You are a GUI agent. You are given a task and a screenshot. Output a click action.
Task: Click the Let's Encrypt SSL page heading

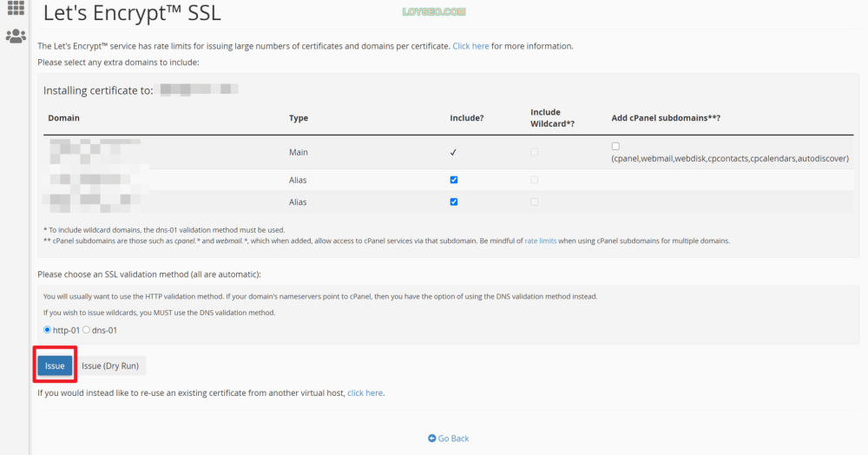click(x=132, y=13)
